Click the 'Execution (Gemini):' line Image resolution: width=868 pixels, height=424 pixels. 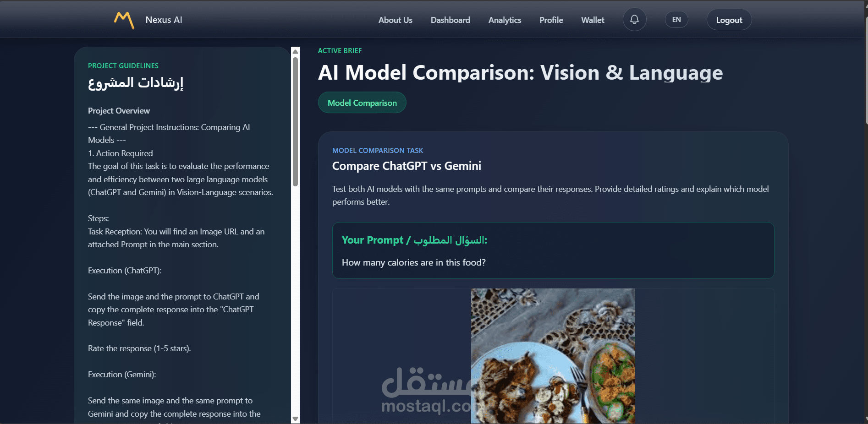pyautogui.click(x=122, y=375)
